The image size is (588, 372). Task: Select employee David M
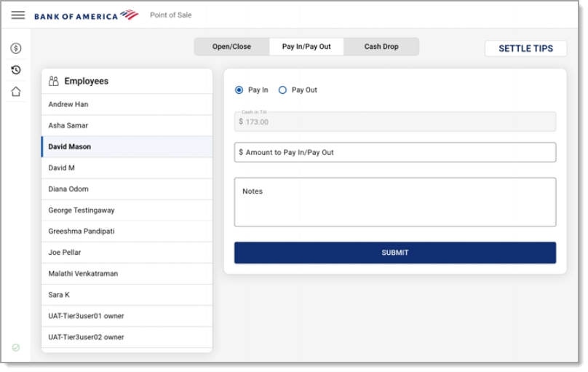click(127, 168)
